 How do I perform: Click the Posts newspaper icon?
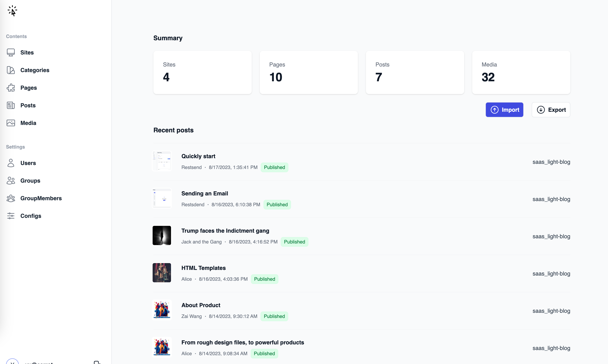point(11,106)
